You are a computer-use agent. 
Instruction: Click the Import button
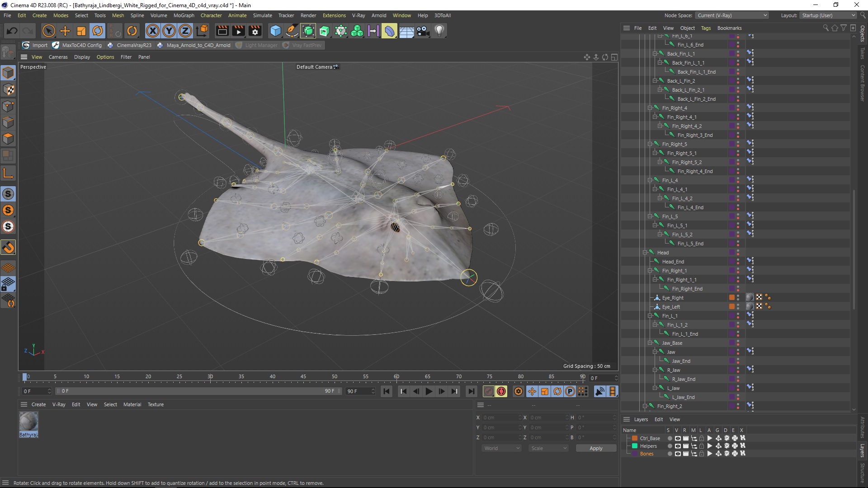click(35, 45)
